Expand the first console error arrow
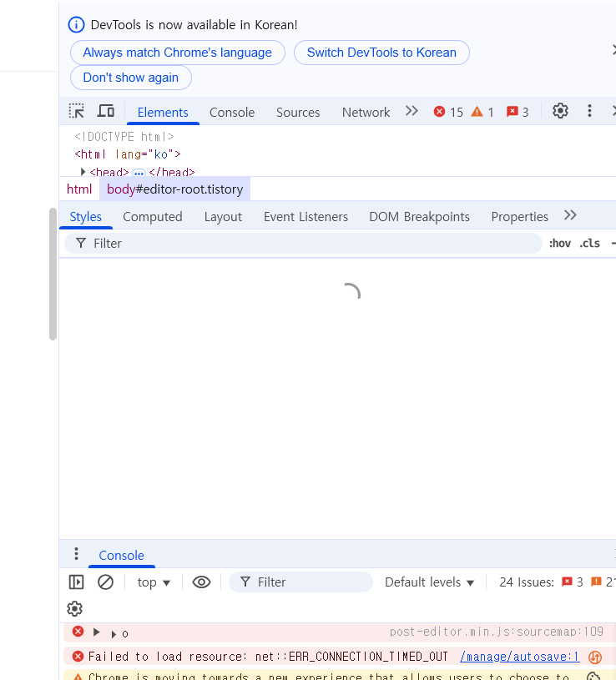This screenshot has height=680, width=616. click(96, 632)
